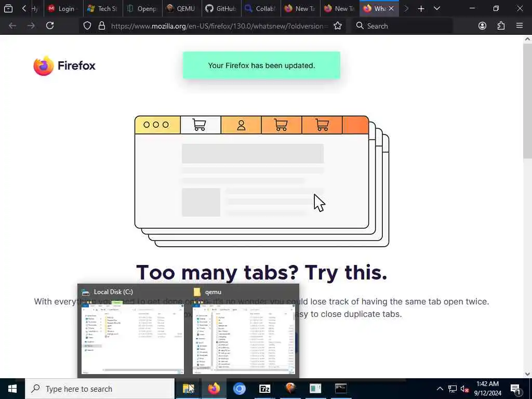
Task: Click the scrollbar up arrow
Action: pos(527,39)
